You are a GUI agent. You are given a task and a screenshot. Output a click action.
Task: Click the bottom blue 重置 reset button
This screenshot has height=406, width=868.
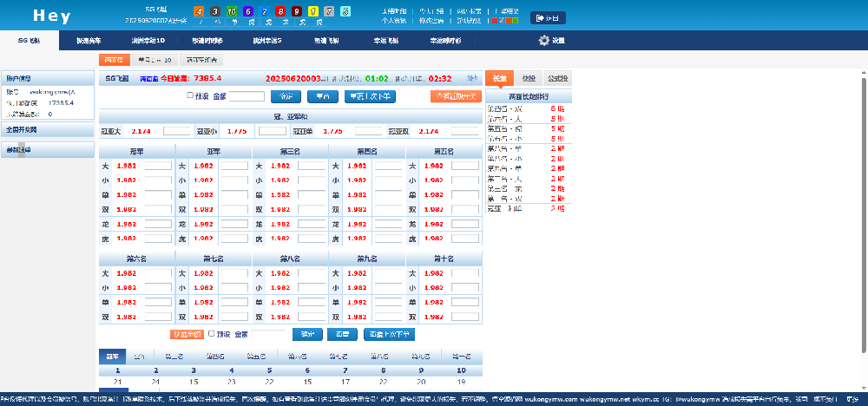tap(343, 334)
